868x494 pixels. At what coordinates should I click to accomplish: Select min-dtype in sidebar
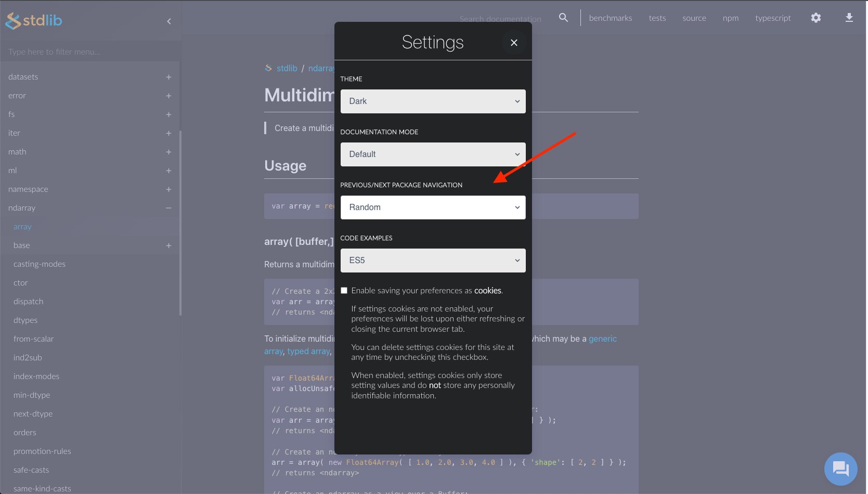(x=32, y=395)
